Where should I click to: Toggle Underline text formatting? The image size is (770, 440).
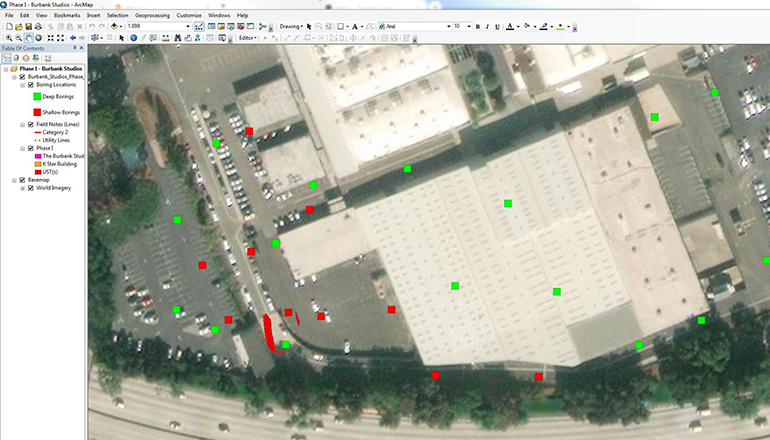pos(497,27)
